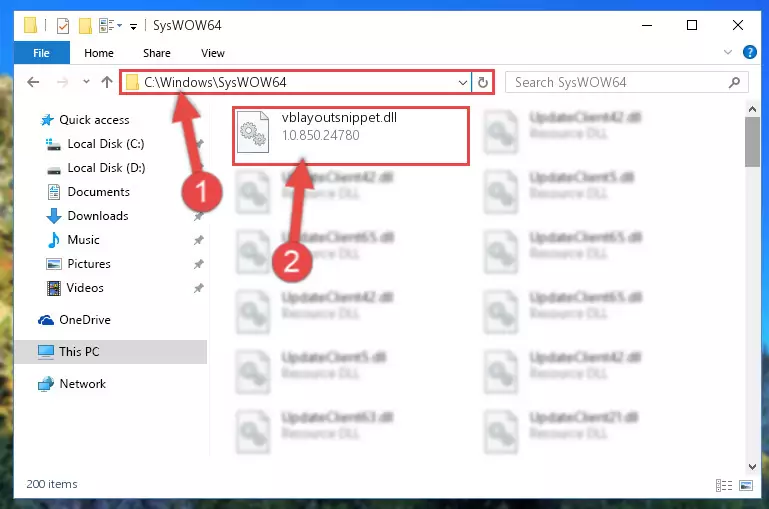
Task: Go up one folder level arrow
Action: click(106, 82)
